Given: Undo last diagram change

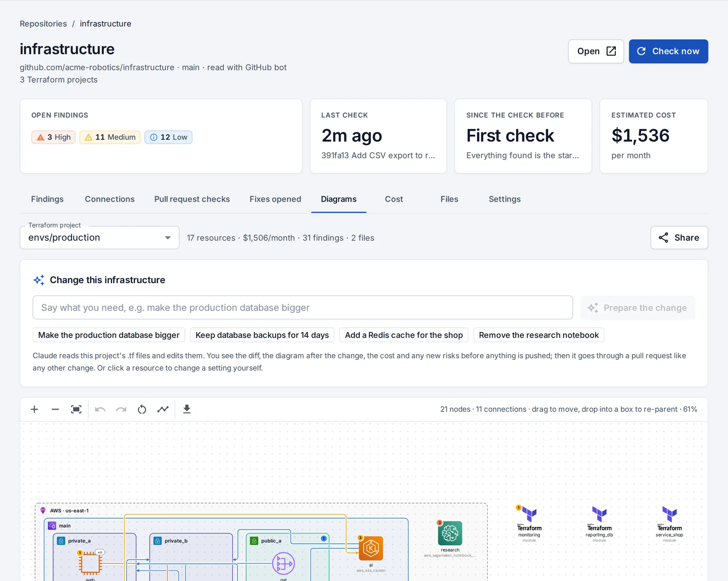Looking at the screenshot, I should pyautogui.click(x=100, y=409).
